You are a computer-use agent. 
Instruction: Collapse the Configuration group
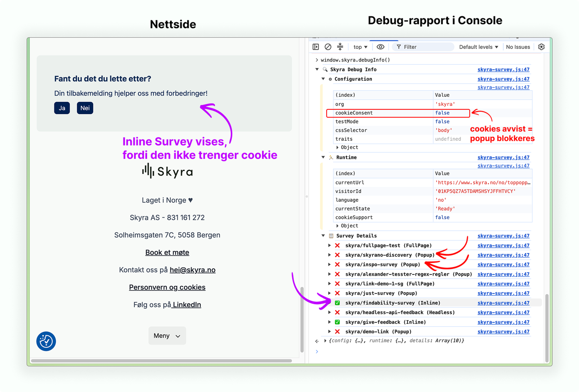(323, 79)
